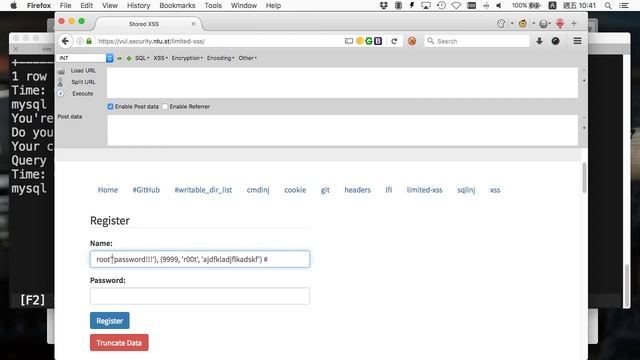Focus the Name input field
This screenshot has height=360, width=640.
pos(200,259)
